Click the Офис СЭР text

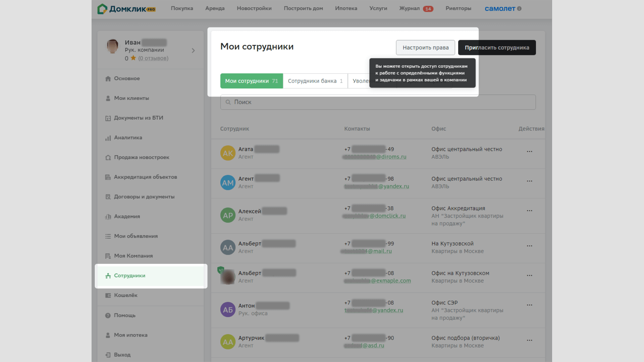click(444, 303)
